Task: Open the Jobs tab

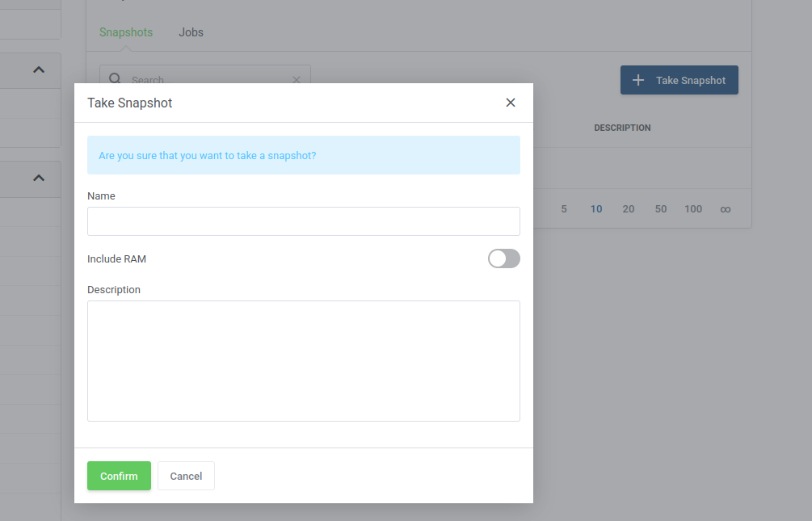Action: click(191, 32)
